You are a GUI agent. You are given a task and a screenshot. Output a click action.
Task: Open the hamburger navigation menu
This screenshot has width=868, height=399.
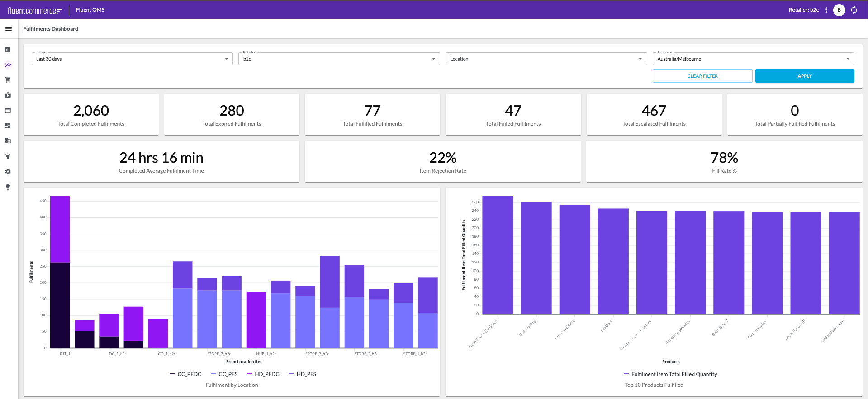(8, 29)
